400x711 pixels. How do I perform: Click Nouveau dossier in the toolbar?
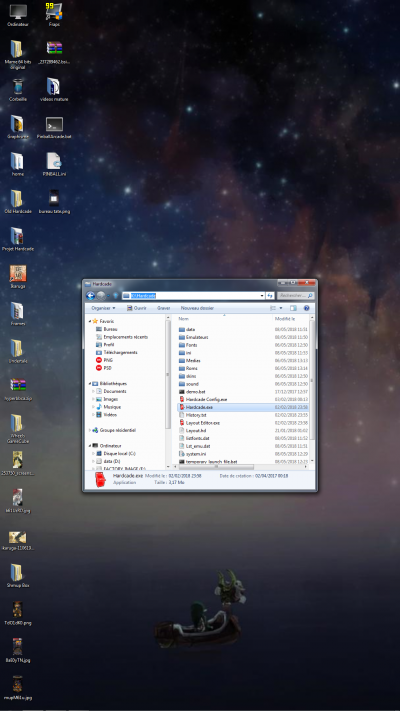tap(197, 308)
